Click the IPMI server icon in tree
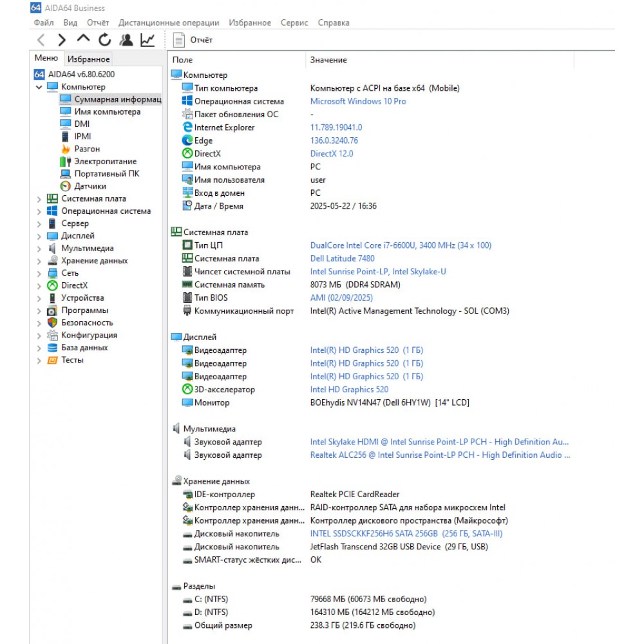Image resolution: width=644 pixels, height=644 pixels. (x=65, y=137)
